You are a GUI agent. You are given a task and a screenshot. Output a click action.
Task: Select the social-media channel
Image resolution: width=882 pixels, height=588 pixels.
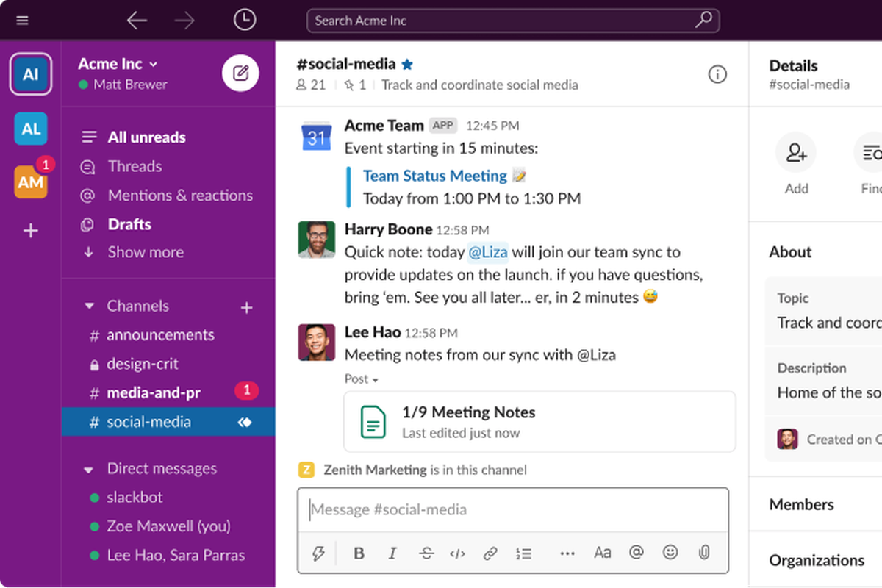[168, 422]
